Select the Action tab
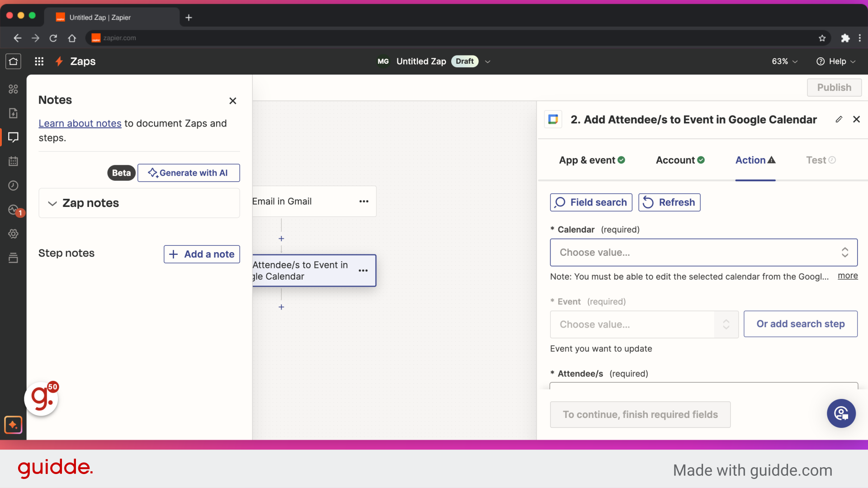 coord(755,160)
